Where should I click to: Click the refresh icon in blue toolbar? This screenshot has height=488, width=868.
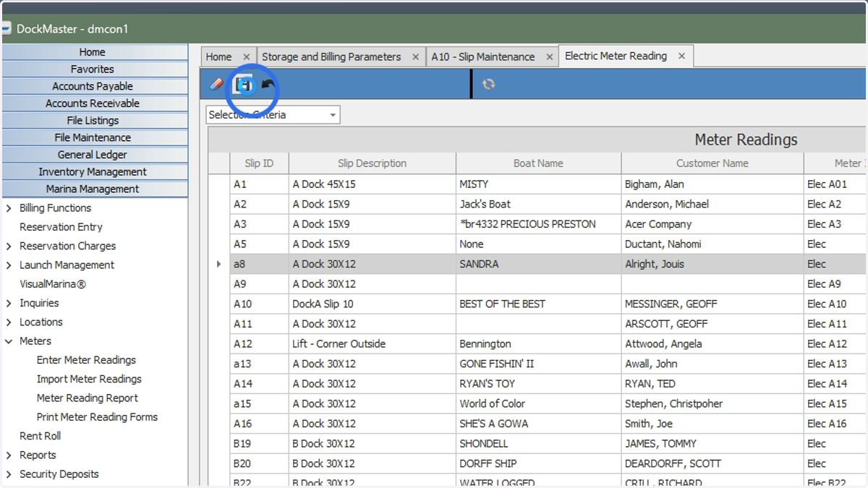pyautogui.click(x=489, y=85)
